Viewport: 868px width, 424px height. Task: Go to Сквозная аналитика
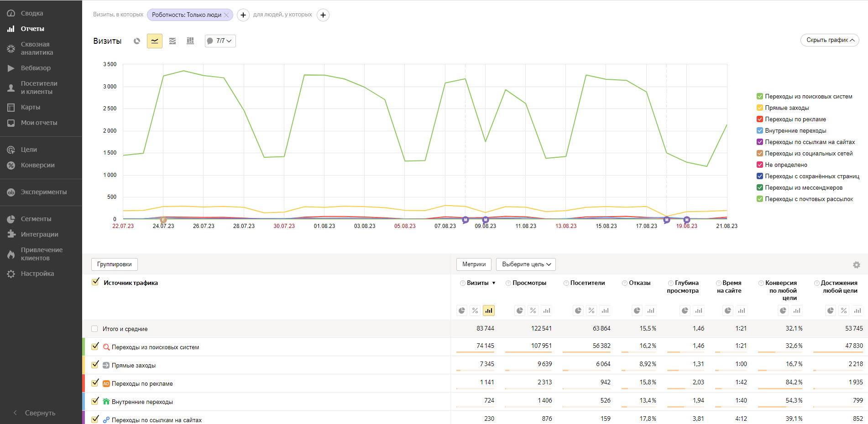[37, 48]
